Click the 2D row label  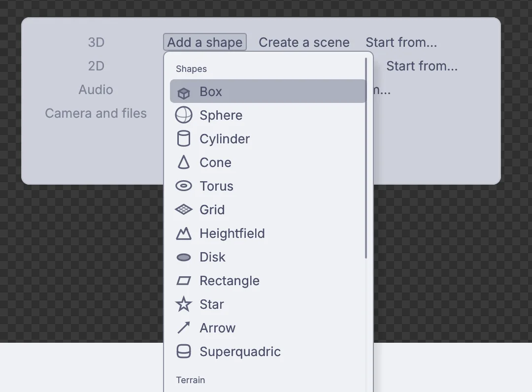[x=96, y=66]
